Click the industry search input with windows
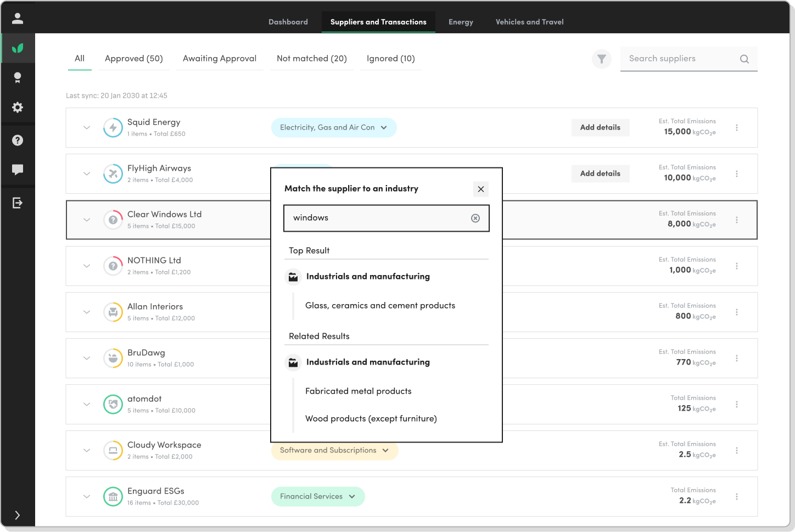The width and height of the screenshot is (795, 532). click(x=386, y=218)
